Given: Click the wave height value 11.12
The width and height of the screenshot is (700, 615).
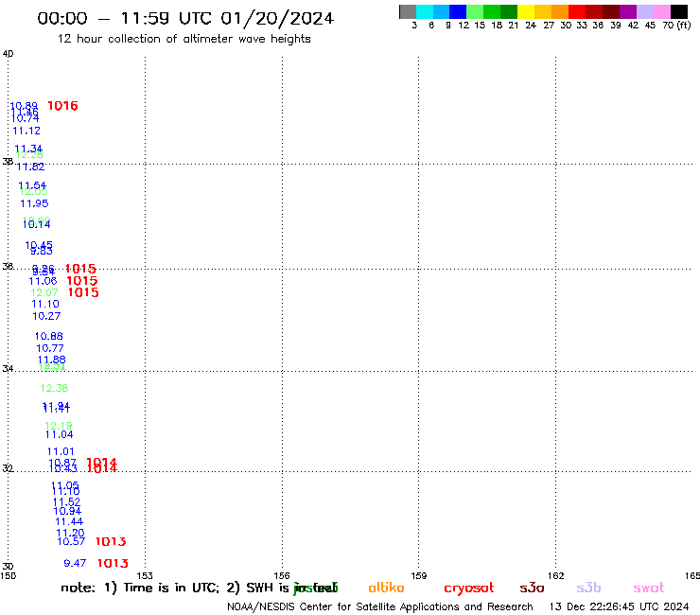Looking at the screenshot, I should tap(26, 131).
